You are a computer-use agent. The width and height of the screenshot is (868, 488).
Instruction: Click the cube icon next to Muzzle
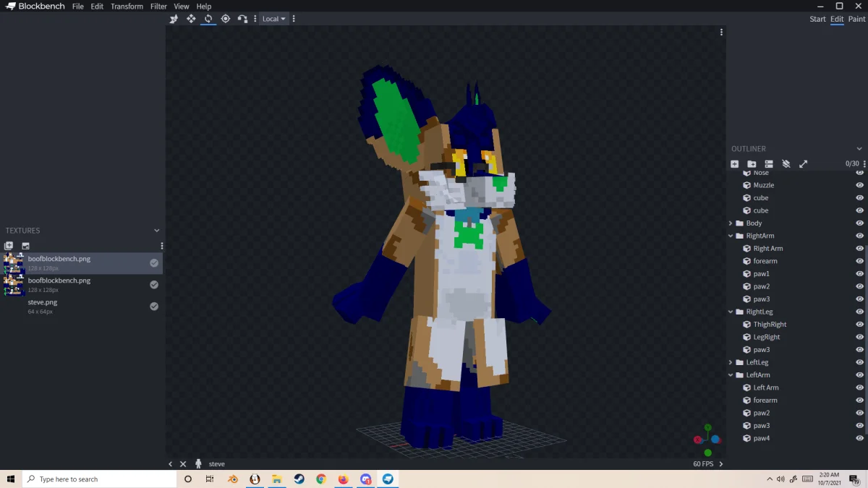pos(746,185)
